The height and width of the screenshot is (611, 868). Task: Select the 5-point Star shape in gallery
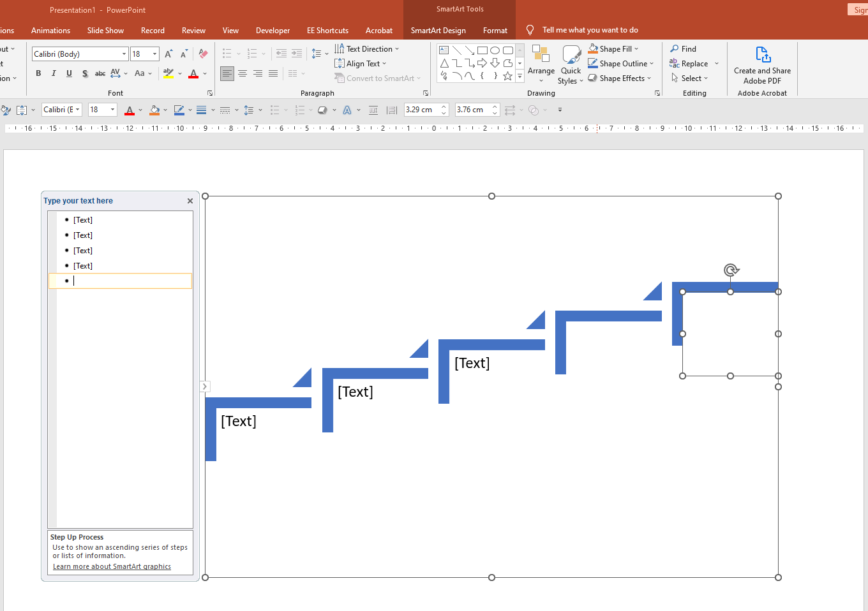pos(508,76)
